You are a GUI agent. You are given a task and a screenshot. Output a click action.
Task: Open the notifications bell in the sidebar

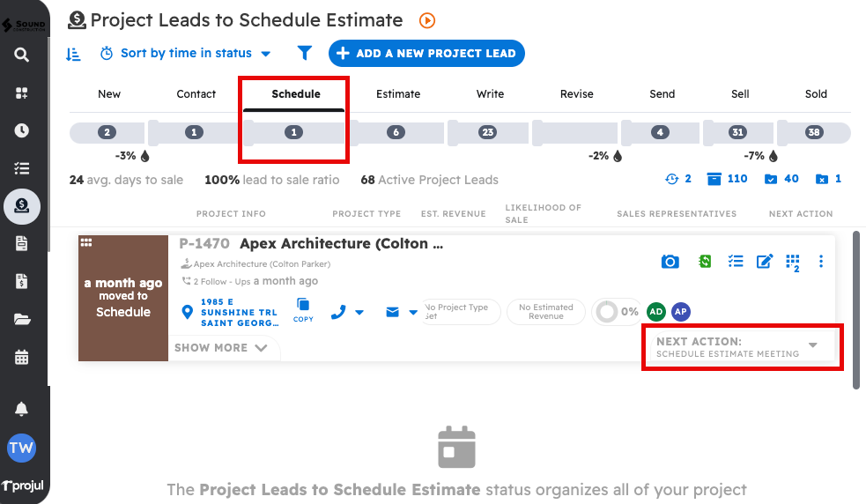pyautogui.click(x=21, y=409)
